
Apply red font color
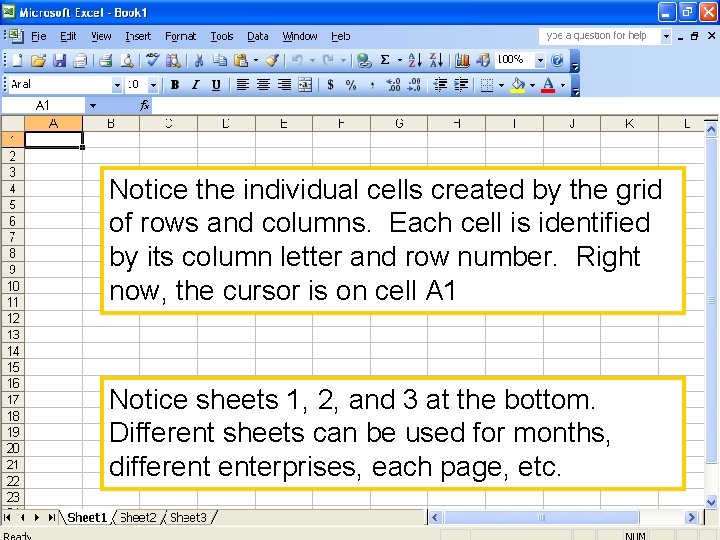548,85
